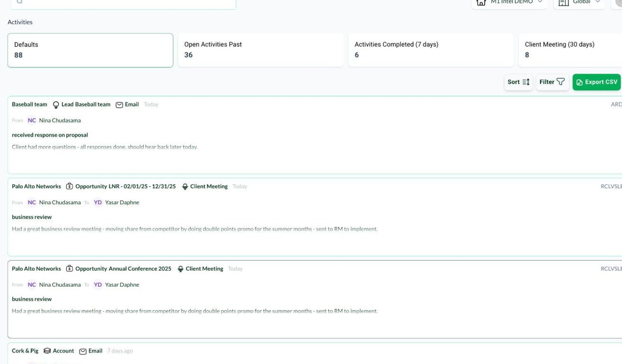Image resolution: width=622 pixels, height=364 pixels.
Task: Select the Open Activities Past card
Action: coord(260,50)
